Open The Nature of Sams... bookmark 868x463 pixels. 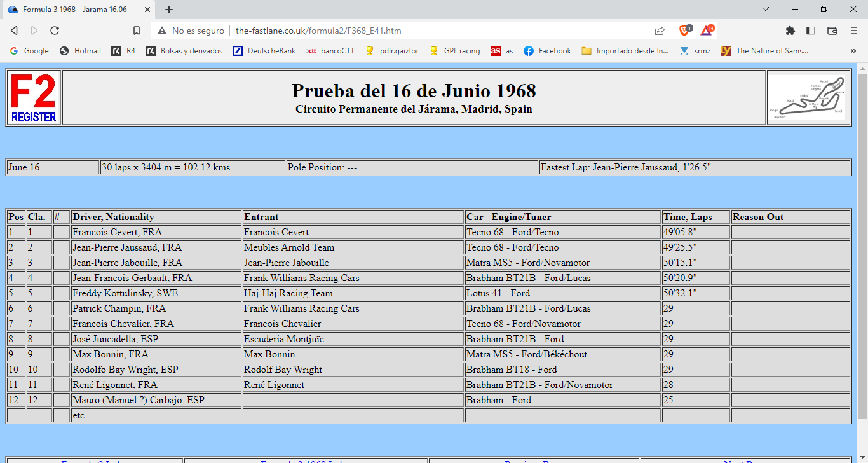point(765,51)
